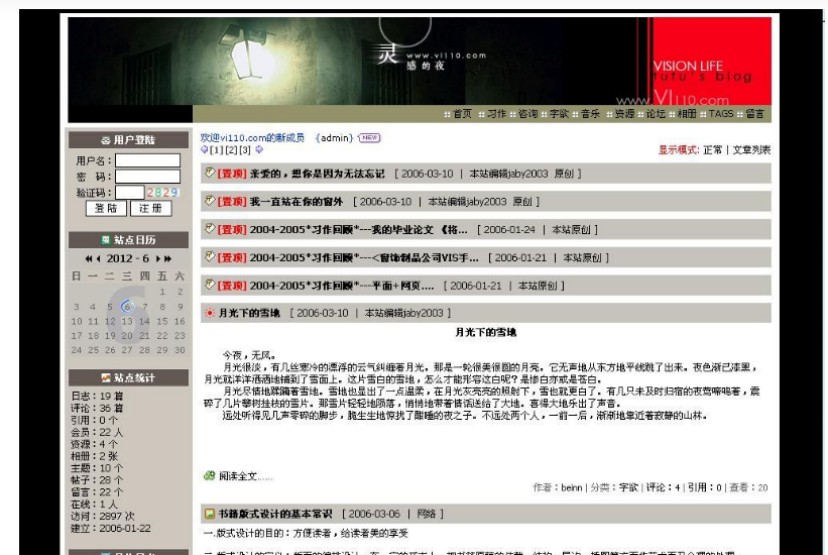828x555 pixels.
Task: Click the sun icon beside 月光下的雪地
Action: pos(209,313)
